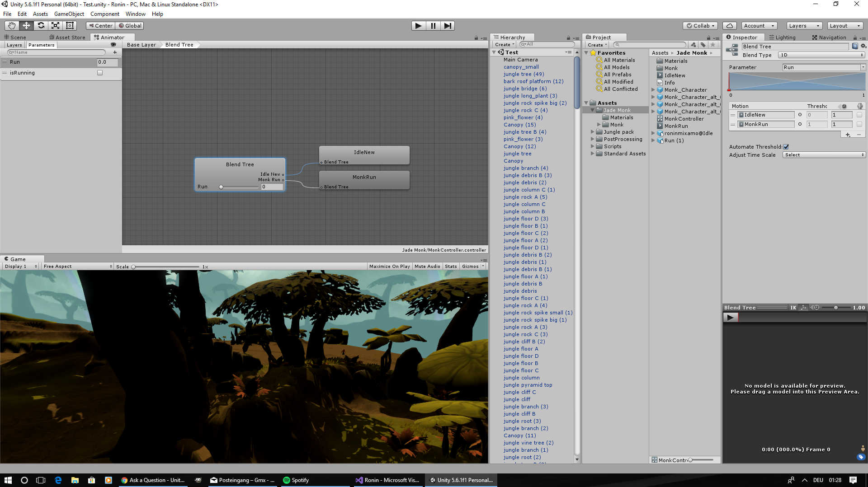Open the Display 1 dropdown in Game view

click(21, 267)
